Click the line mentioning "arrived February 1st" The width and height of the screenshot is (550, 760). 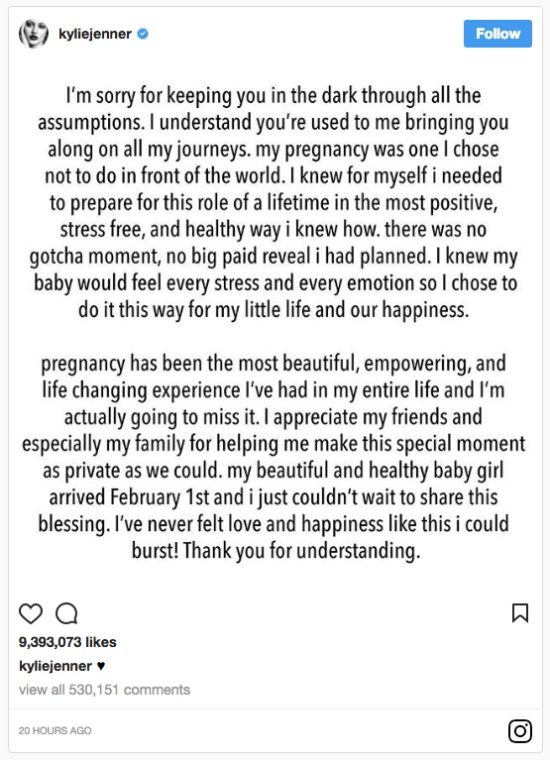click(x=273, y=497)
